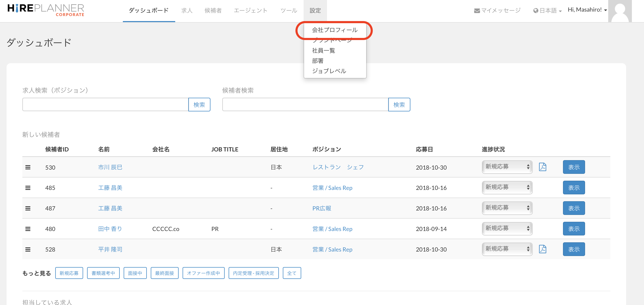This screenshot has height=305, width=644.
Task: Click the 求人検索 position input field
Action: pos(105,105)
